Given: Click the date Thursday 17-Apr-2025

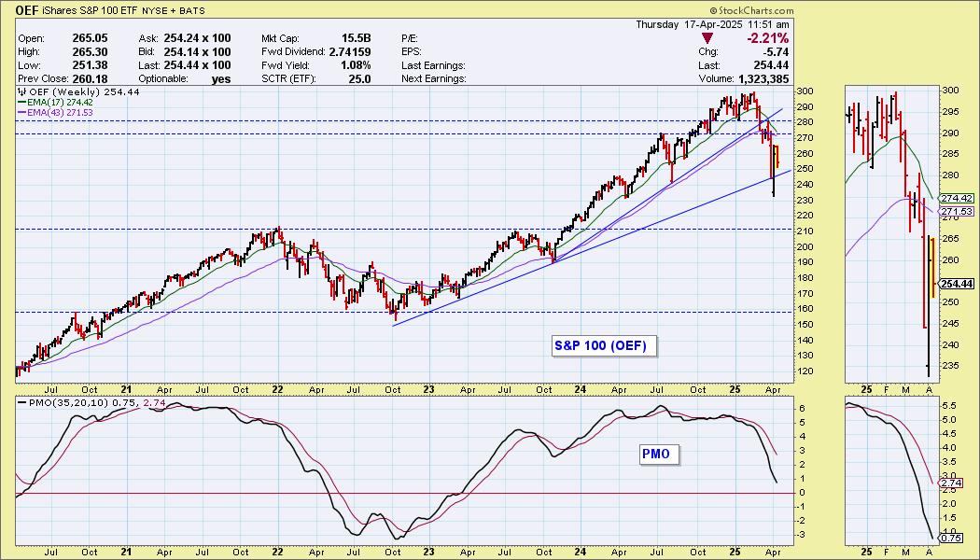Looking at the screenshot, I should point(690,24).
